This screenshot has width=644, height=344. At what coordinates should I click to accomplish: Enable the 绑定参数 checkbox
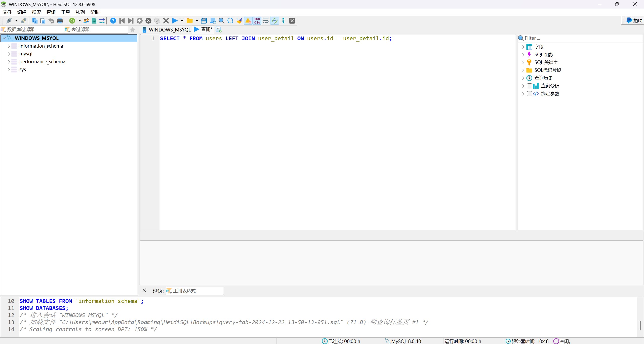(529, 94)
